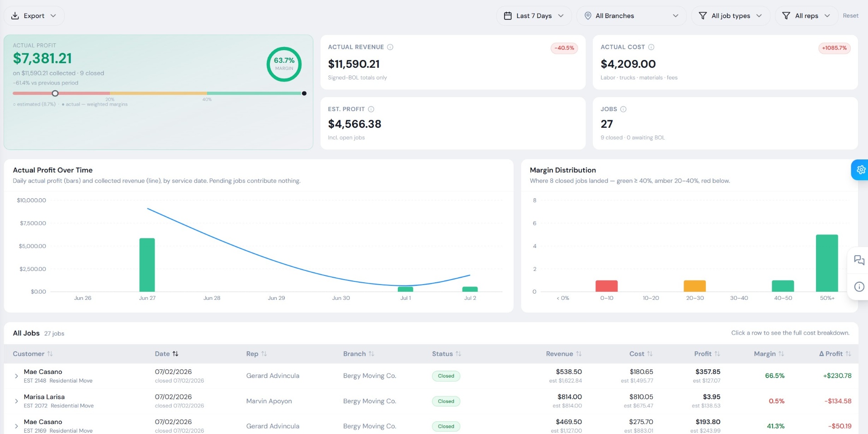Click Marvin Apoyon rep name
The height and width of the screenshot is (434, 868).
tap(269, 401)
